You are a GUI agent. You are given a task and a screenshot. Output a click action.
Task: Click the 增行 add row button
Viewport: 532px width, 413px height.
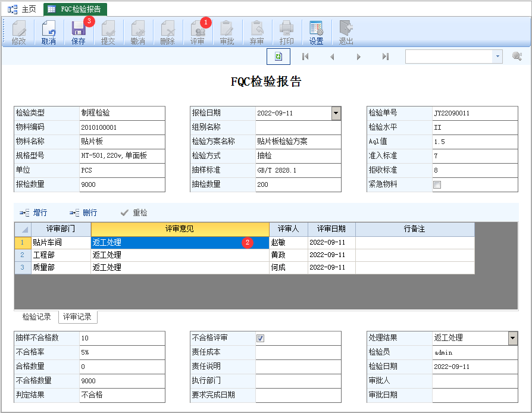tap(34, 212)
